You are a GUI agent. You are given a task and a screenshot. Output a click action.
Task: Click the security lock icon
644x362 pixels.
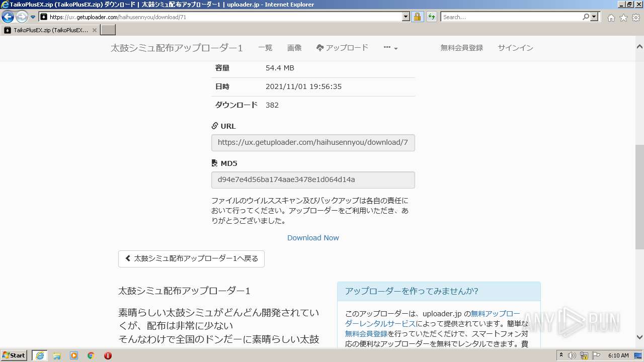417,17
